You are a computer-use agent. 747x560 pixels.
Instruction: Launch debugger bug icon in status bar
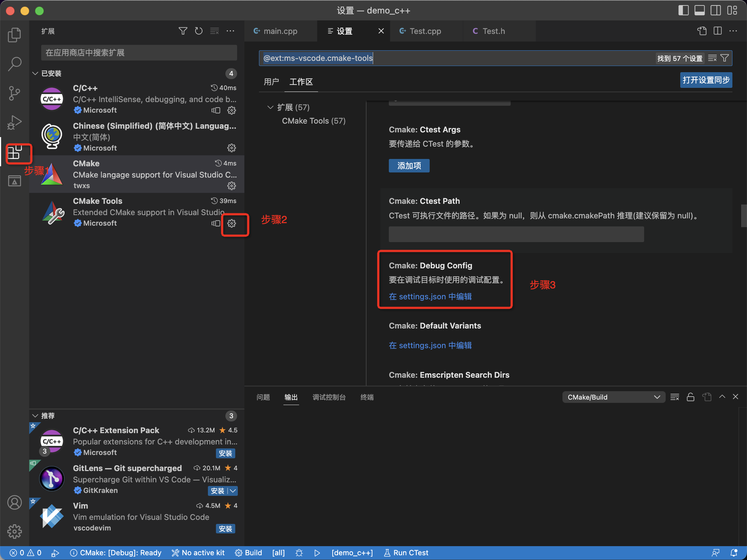(299, 553)
